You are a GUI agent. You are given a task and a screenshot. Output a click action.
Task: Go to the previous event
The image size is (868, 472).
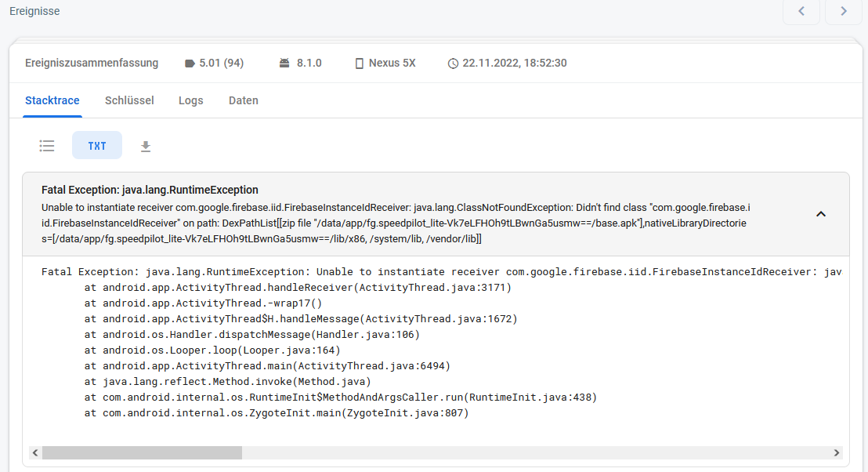point(801,11)
